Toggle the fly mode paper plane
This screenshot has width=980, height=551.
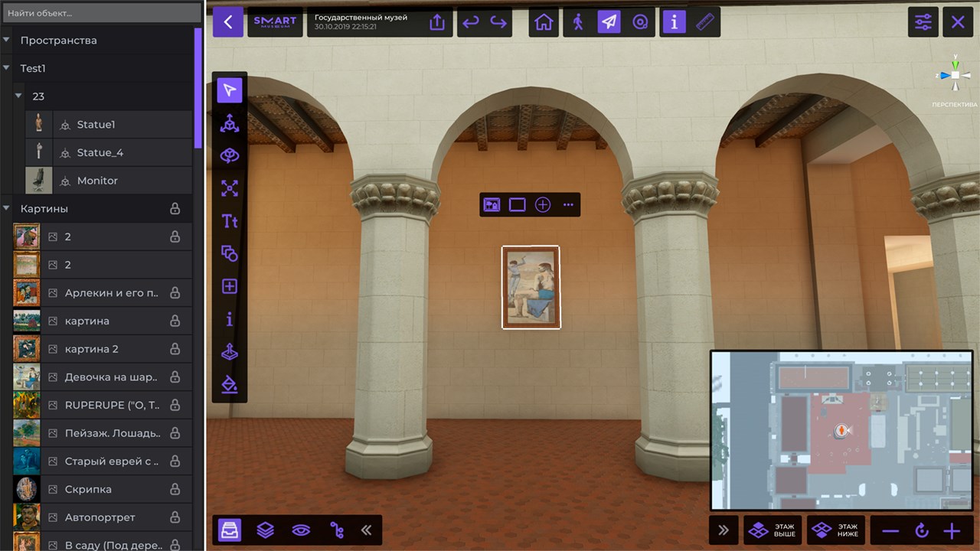pos(609,22)
